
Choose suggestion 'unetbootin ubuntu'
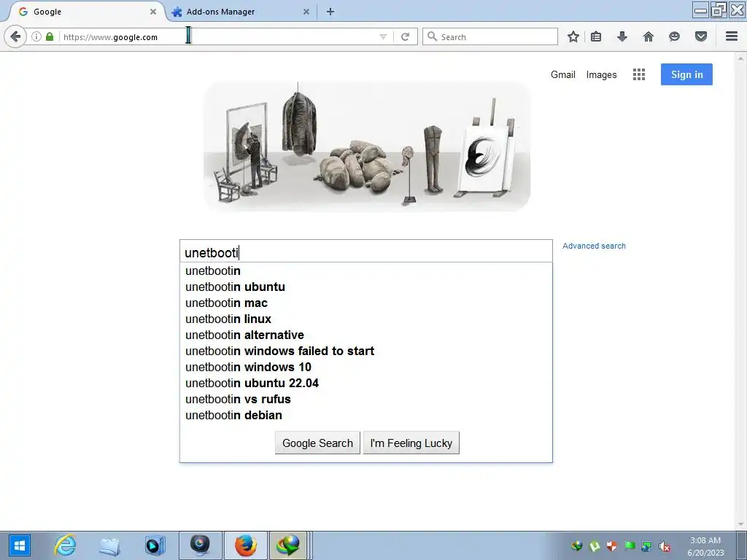[x=366, y=287]
